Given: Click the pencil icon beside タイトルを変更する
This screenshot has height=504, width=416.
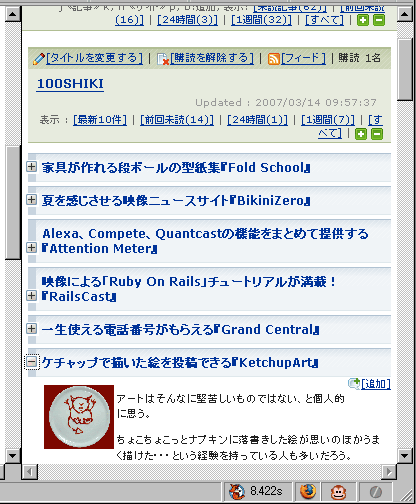Looking at the screenshot, I should [39, 59].
